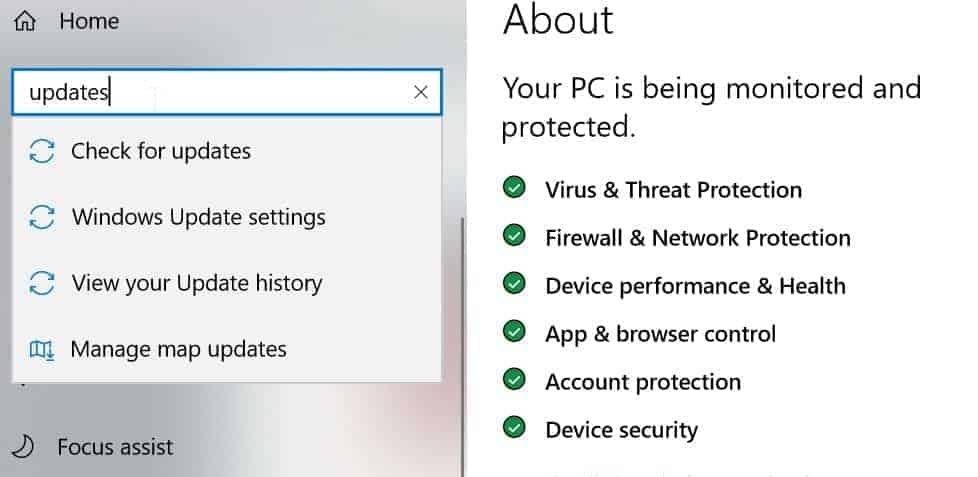Choose the View your Update history result
This screenshot has width=978, height=477.
point(226,284)
